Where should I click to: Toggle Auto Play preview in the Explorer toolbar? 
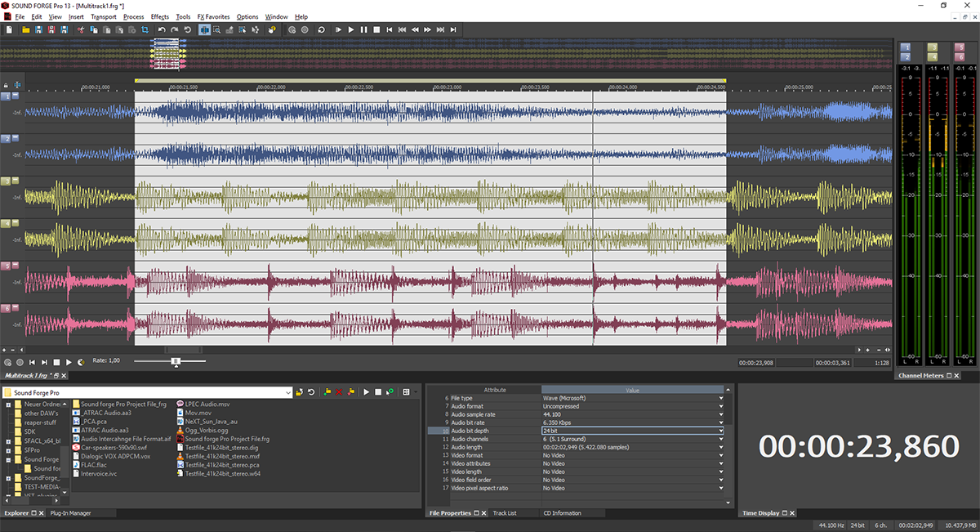pyautogui.click(x=390, y=392)
